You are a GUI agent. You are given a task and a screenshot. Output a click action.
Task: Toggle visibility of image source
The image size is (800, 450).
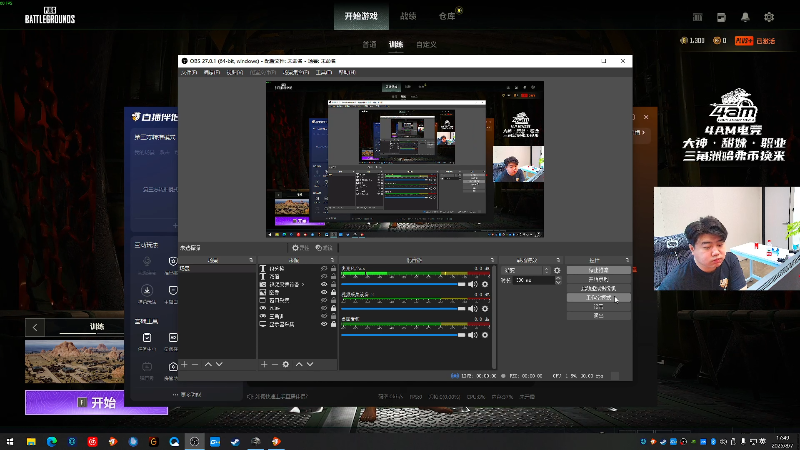point(323,292)
